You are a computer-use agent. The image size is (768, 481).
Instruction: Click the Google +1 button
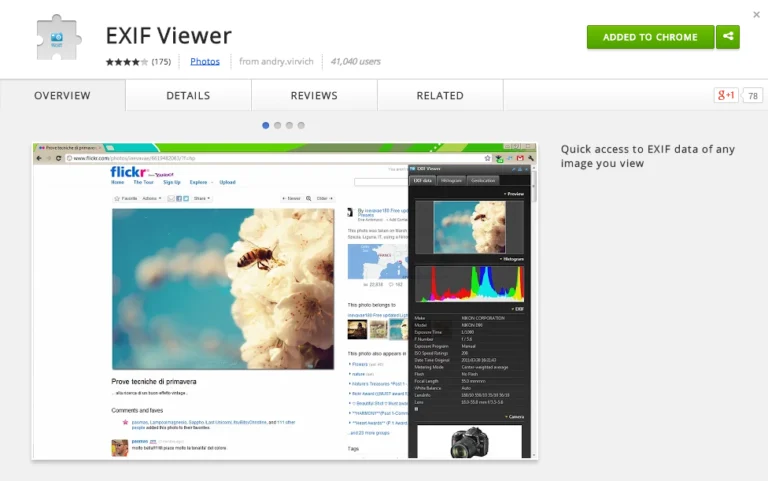(x=726, y=95)
